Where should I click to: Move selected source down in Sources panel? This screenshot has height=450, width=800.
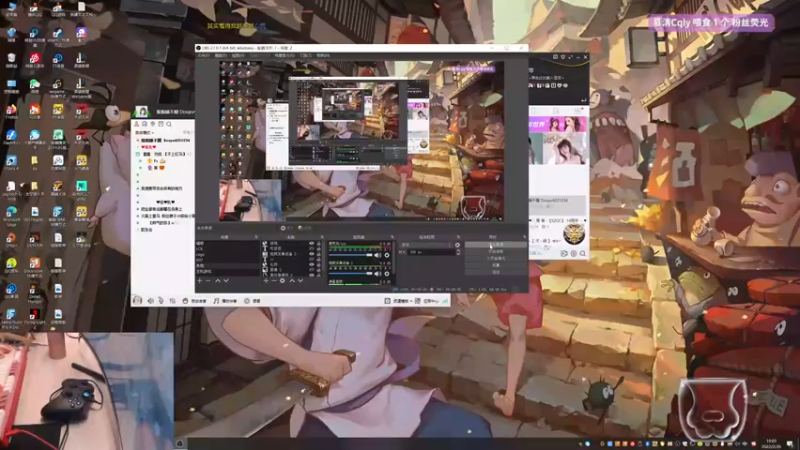pyautogui.click(x=301, y=281)
